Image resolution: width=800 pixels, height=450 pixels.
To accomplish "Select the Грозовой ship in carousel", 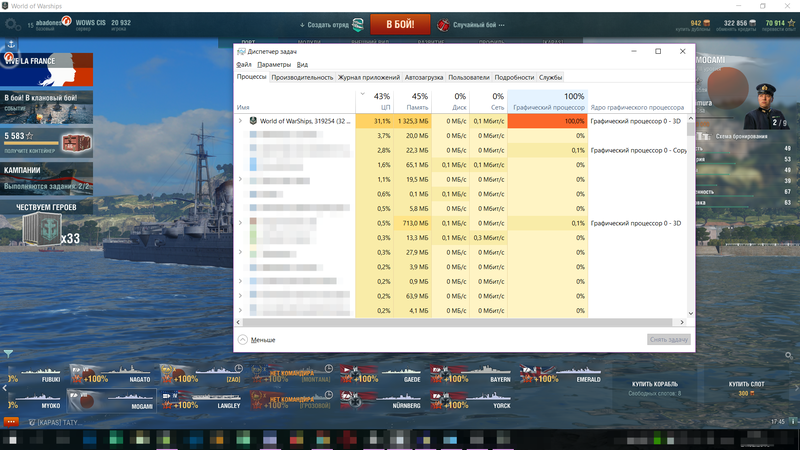I will click(291, 401).
